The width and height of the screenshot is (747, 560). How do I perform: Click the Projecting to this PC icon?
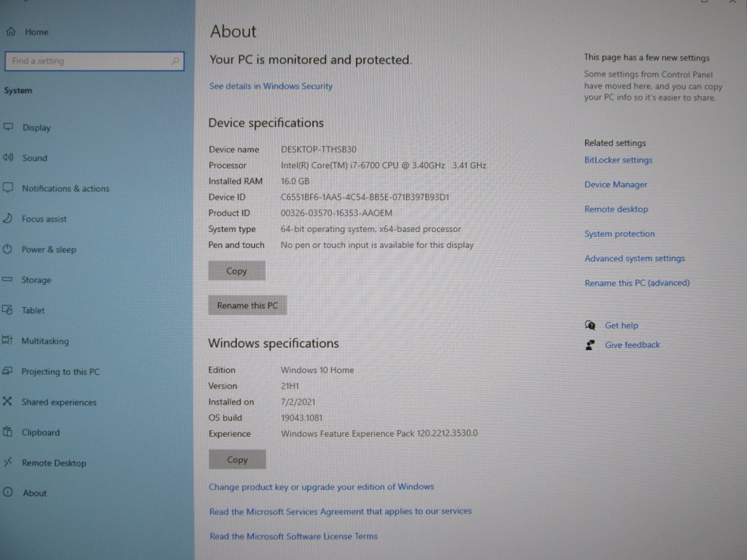7,371
